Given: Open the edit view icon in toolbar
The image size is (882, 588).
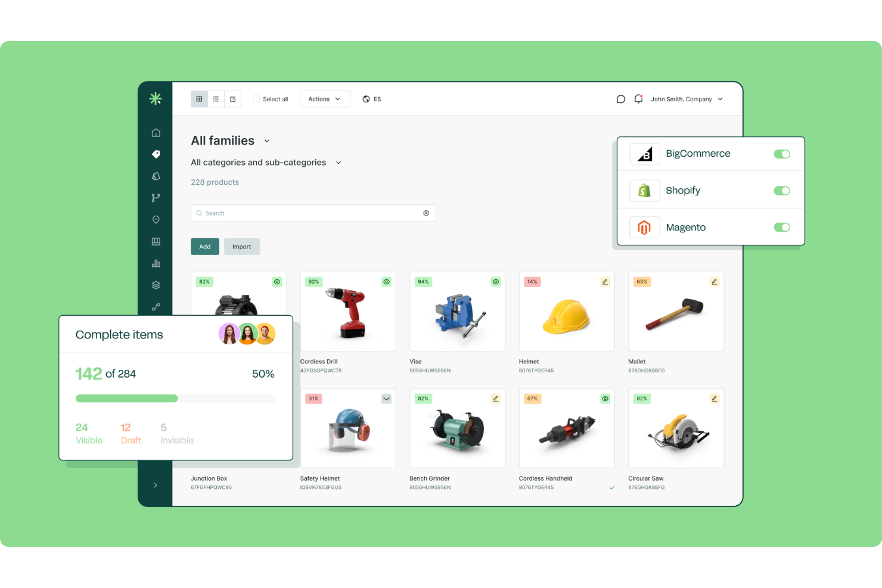Looking at the screenshot, I should [x=232, y=99].
